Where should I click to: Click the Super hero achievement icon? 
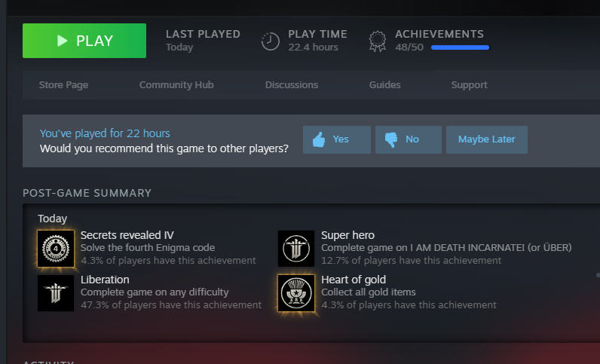[x=295, y=249]
